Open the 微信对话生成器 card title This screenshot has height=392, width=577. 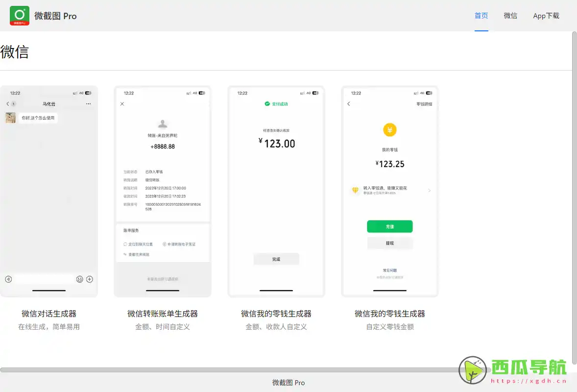pyautogui.click(x=49, y=314)
